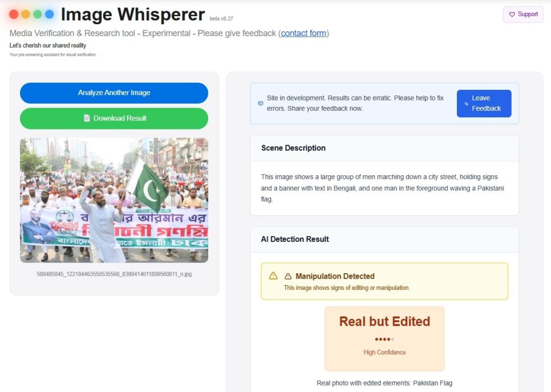551x392 pixels.
Task: Click the Leave Feedback button
Action: (484, 103)
